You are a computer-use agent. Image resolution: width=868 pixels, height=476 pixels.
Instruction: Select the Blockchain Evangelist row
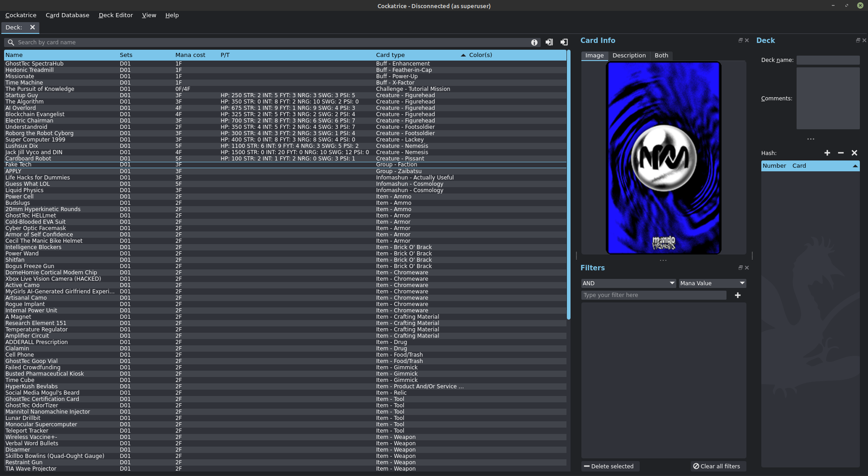285,114
